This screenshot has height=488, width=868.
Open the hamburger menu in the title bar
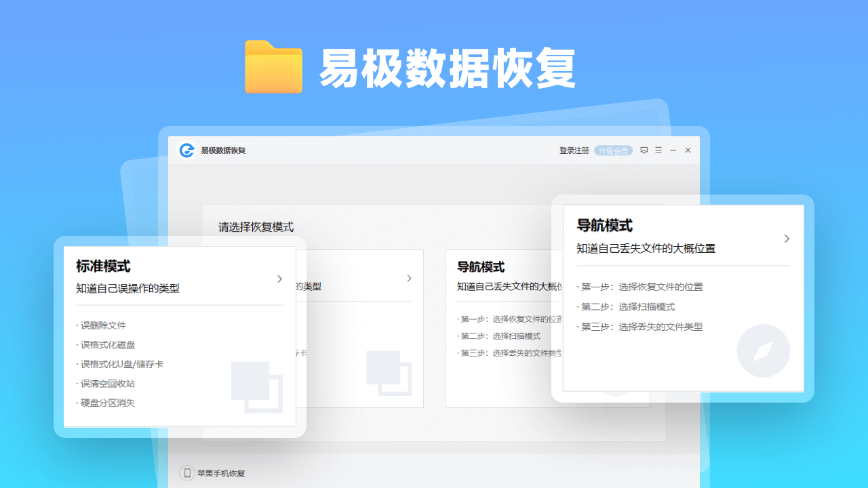(658, 150)
